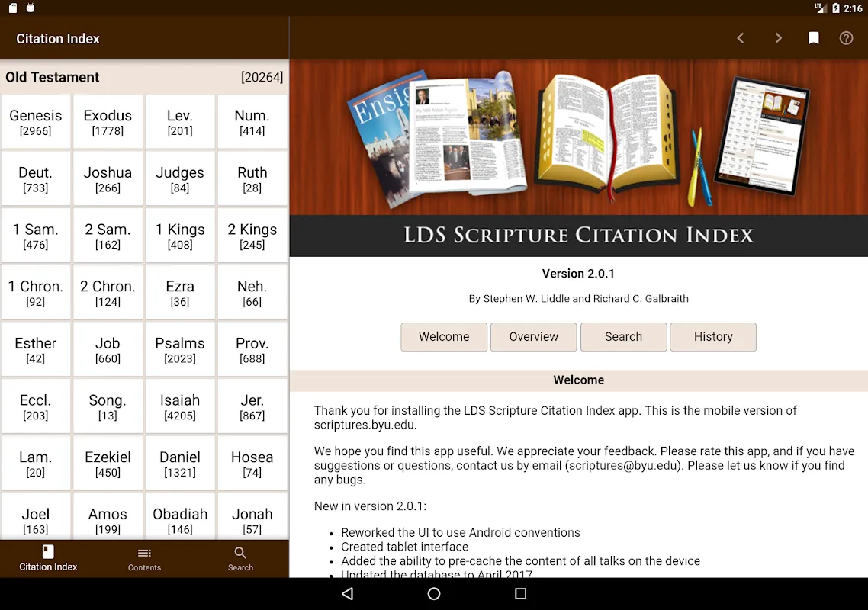Open the Deut. book tile
868x610 pixels.
(36, 178)
